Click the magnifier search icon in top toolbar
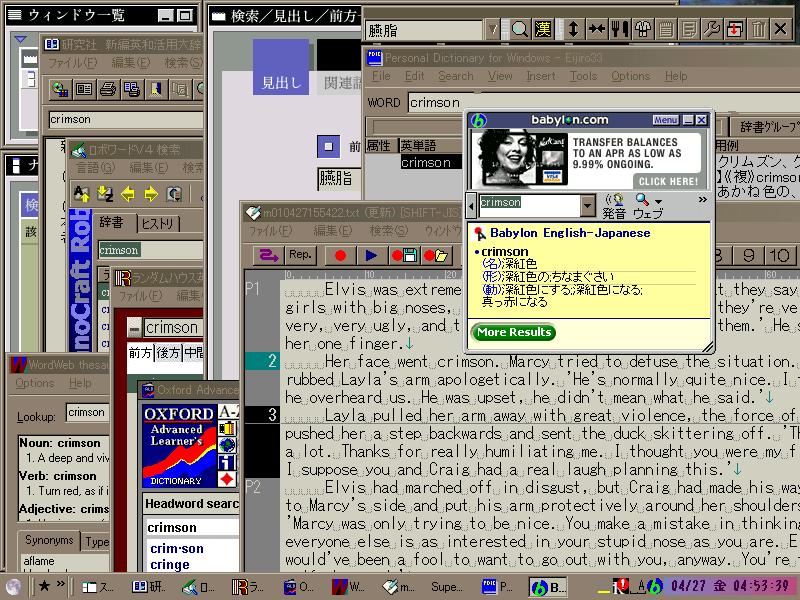 [519, 30]
